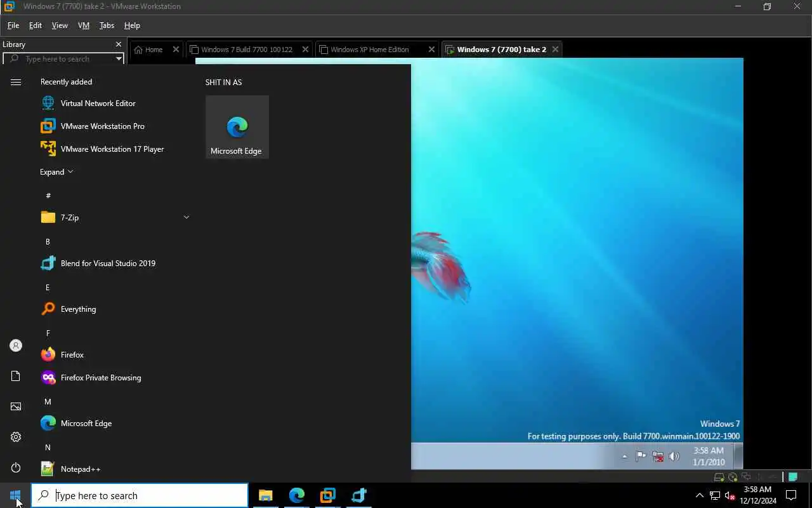The image size is (812, 508).
Task: Click the Power icon in the Start menu
Action: (x=16, y=467)
